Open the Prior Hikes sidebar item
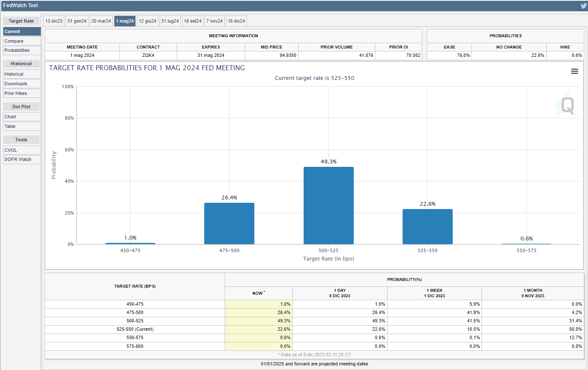The height and width of the screenshot is (370, 588). click(22, 93)
